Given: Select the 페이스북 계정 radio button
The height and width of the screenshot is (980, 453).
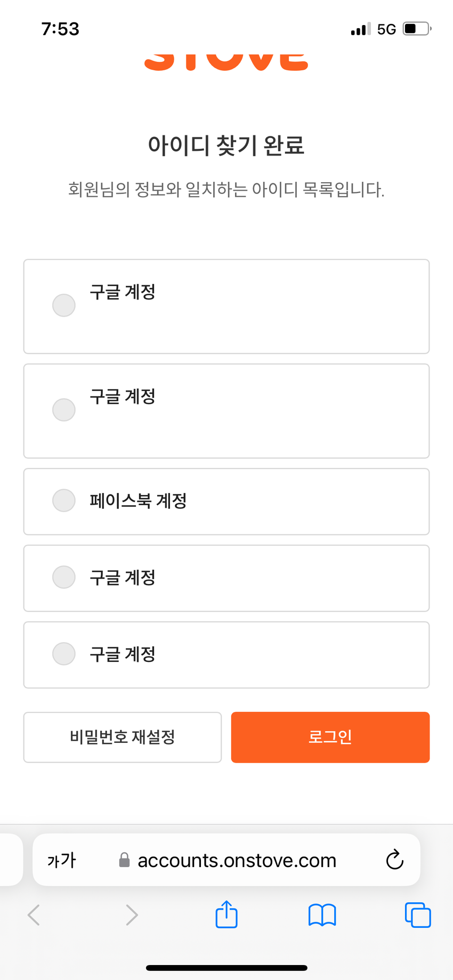Looking at the screenshot, I should (64, 500).
